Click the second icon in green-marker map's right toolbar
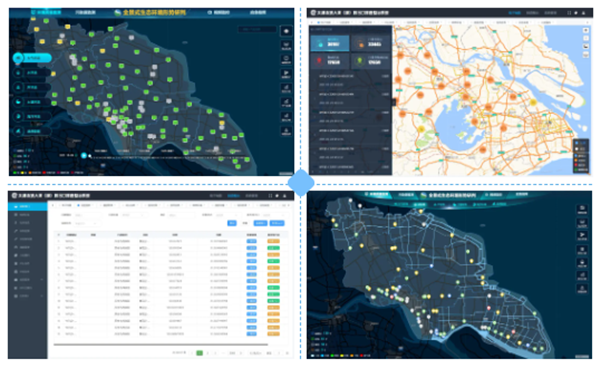The image size is (600, 368). click(286, 45)
